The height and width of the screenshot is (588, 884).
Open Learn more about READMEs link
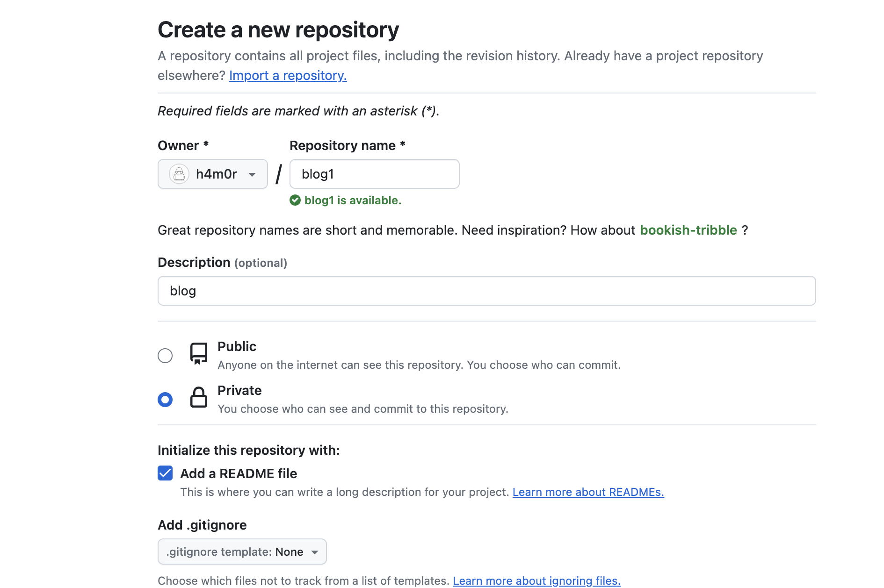[588, 492]
